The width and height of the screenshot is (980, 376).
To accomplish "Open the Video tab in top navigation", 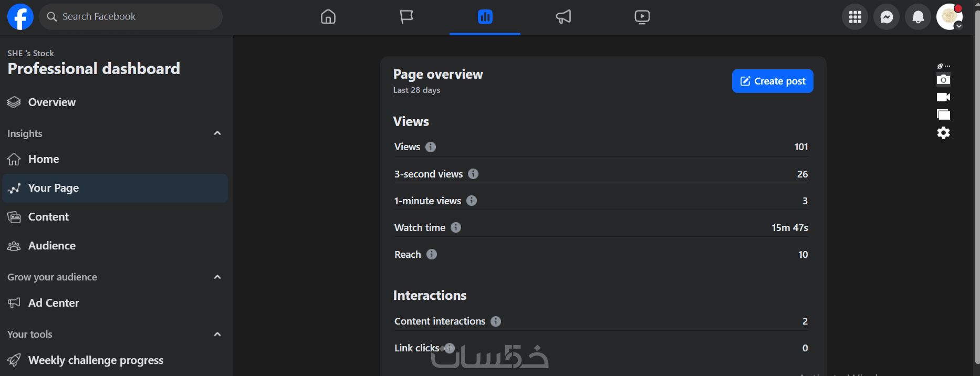I will (642, 17).
